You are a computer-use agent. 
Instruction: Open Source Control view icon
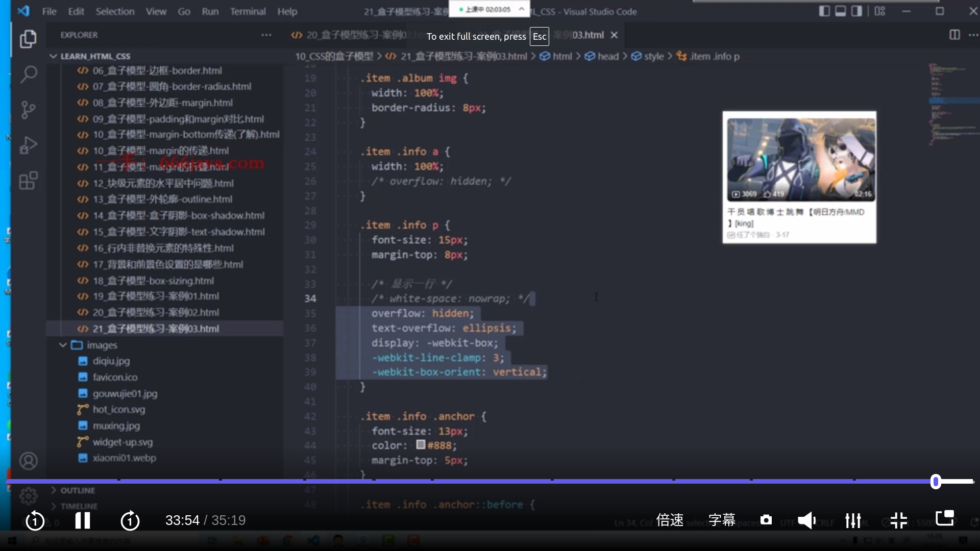pos(29,110)
